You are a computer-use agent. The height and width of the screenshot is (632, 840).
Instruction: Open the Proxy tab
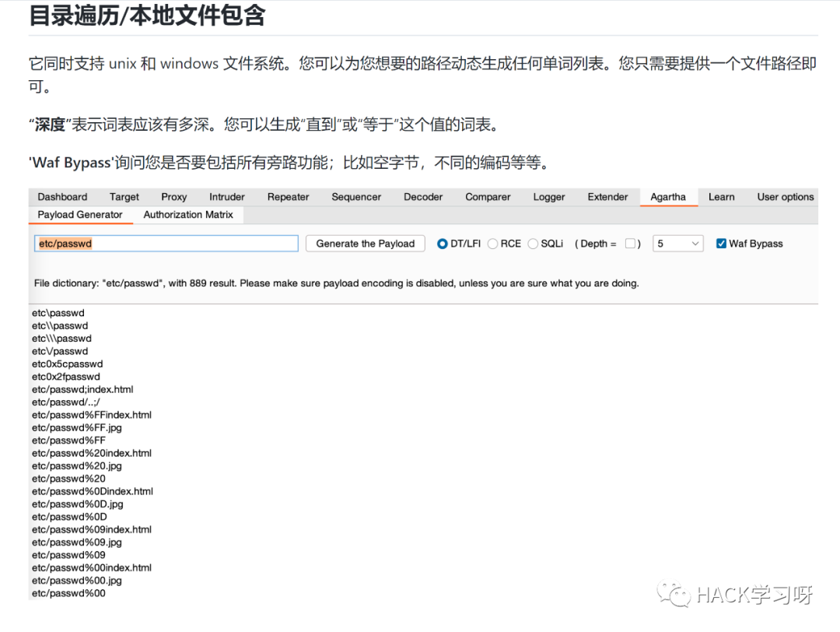click(x=173, y=197)
